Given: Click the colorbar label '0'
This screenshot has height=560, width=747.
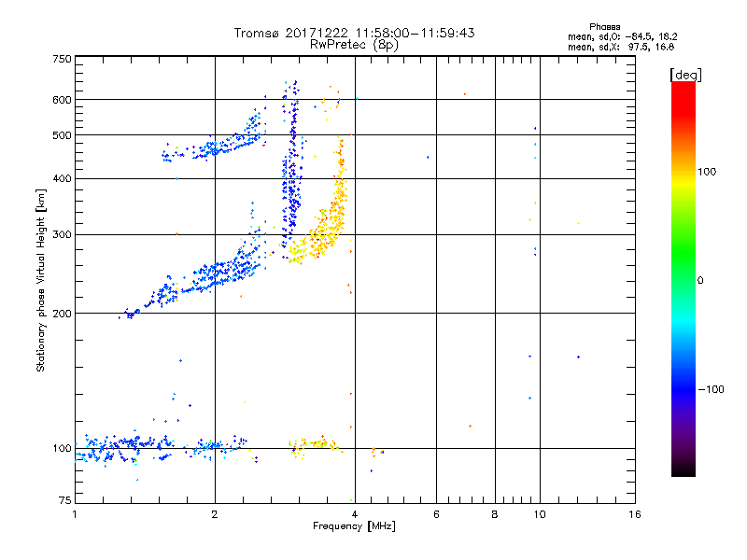Looking at the screenshot, I should [x=699, y=281].
